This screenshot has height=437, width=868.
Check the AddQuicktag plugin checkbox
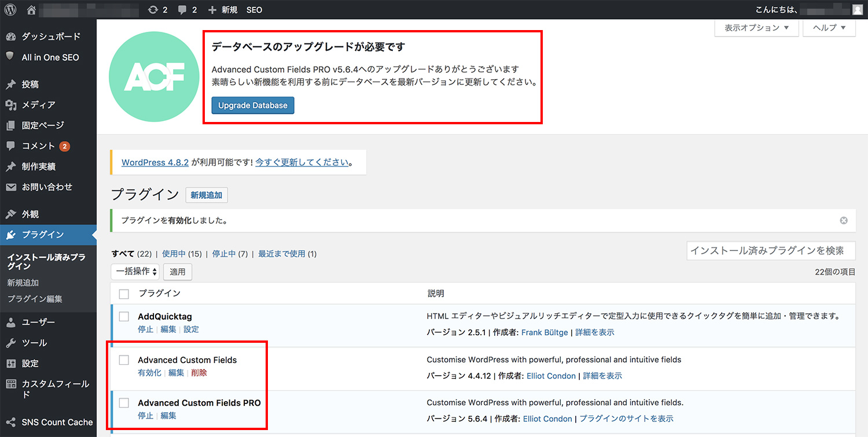tap(124, 316)
